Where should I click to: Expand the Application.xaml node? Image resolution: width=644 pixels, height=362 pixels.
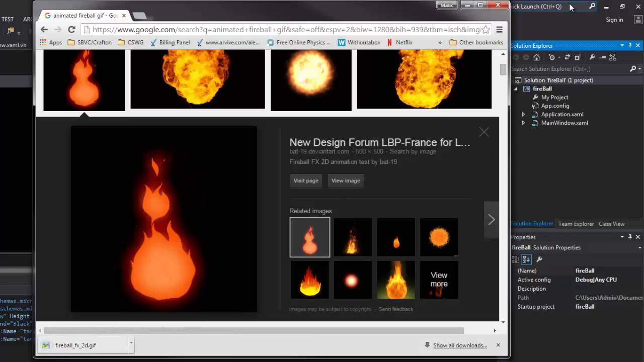[x=523, y=114]
